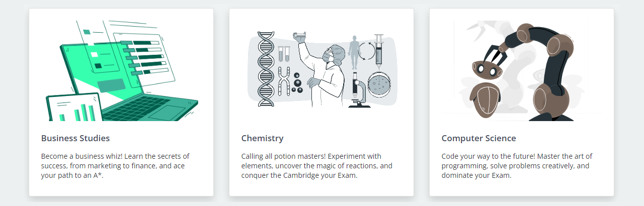Click the syringe graphic in Chemistry card

point(379,51)
